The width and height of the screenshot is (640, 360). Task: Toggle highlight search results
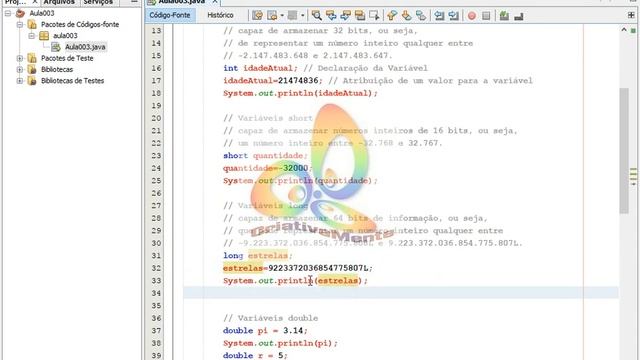[x=360, y=16]
